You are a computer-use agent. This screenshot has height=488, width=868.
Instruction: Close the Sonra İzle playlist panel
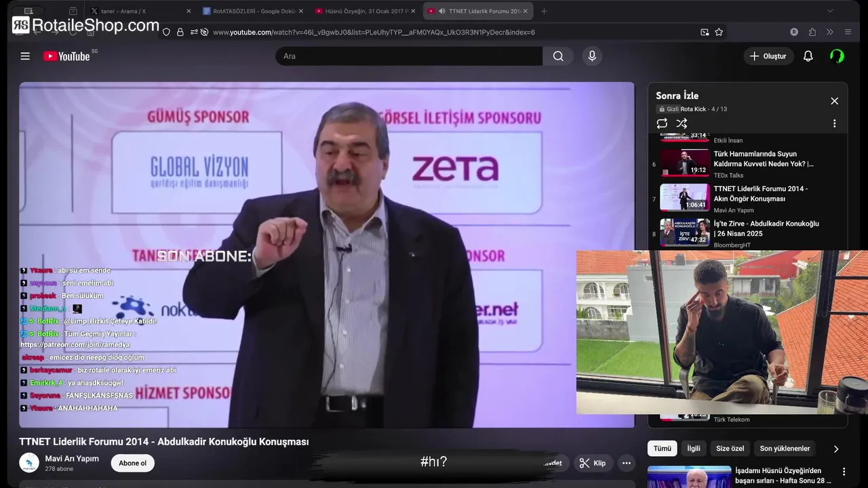point(834,101)
